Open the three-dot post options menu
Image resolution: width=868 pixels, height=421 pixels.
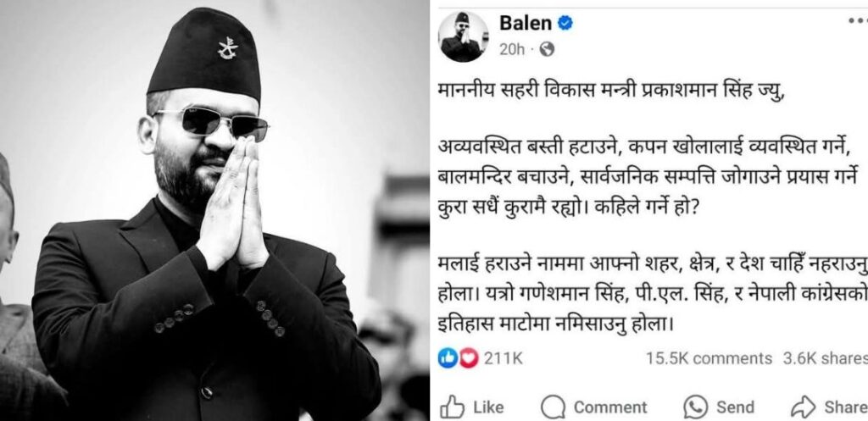859,21
